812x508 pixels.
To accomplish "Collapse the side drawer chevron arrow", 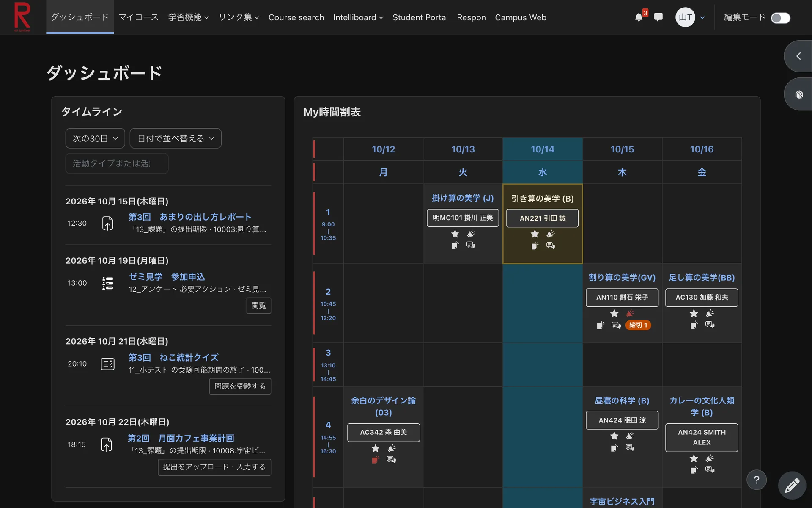I will point(798,56).
